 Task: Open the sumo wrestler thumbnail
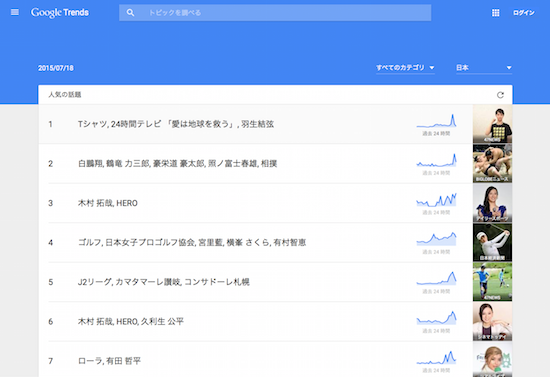(x=492, y=164)
